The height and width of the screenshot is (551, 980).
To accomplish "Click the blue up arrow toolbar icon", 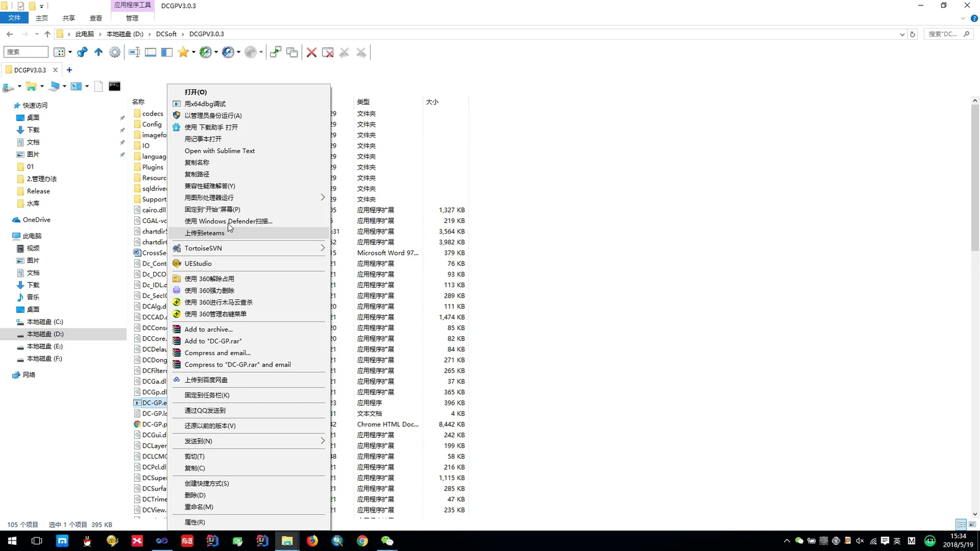I will tap(98, 52).
